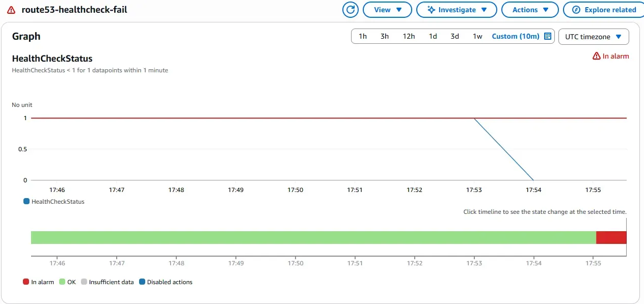644x304 pixels.
Task: Click the Investigate sparkle icon
Action: click(433, 9)
